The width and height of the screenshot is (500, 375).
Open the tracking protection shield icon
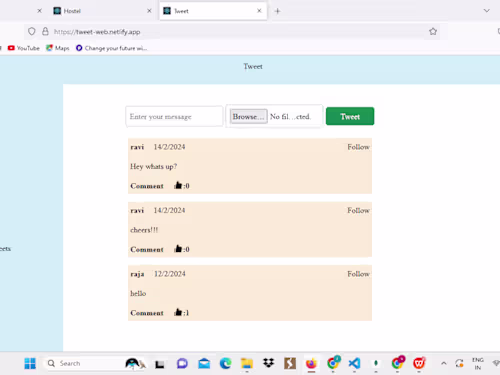click(31, 32)
